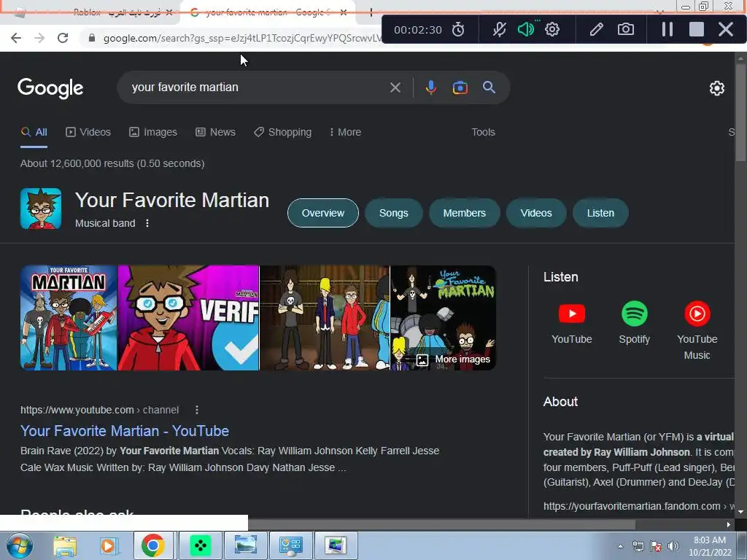The width and height of the screenshot is (747, 560).
Task: Click the horizontal page scrollbar
Action: point(441,525)
